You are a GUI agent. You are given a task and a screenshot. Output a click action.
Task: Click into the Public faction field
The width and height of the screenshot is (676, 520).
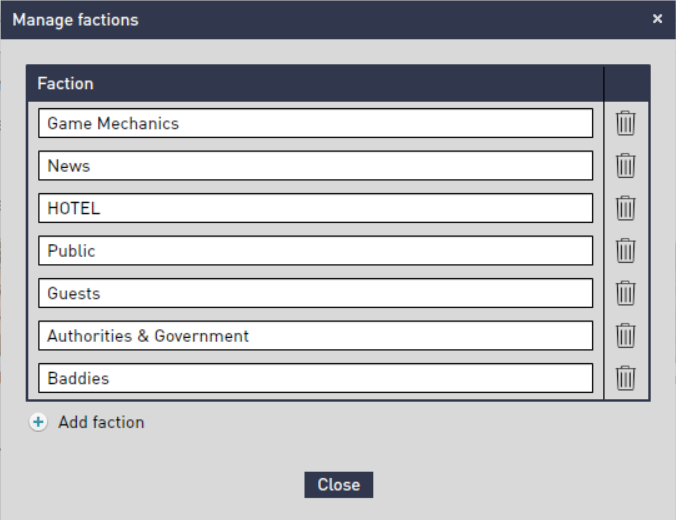(316, 251)
